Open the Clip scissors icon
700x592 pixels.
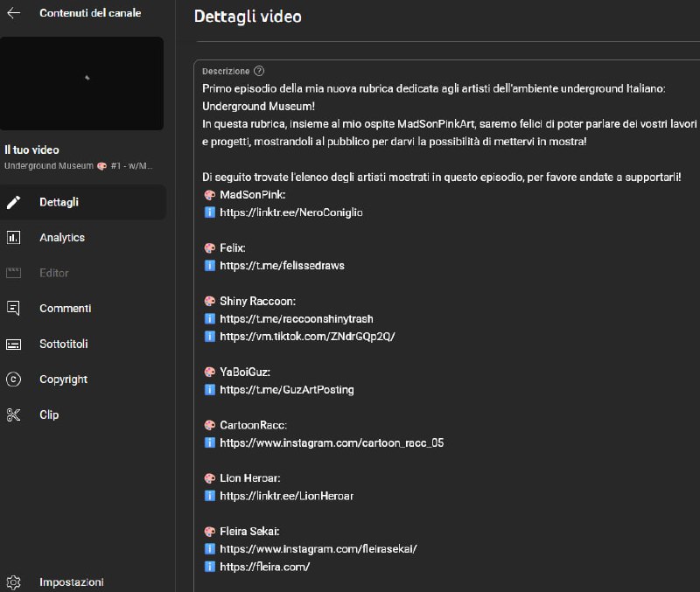click(13, 414)
